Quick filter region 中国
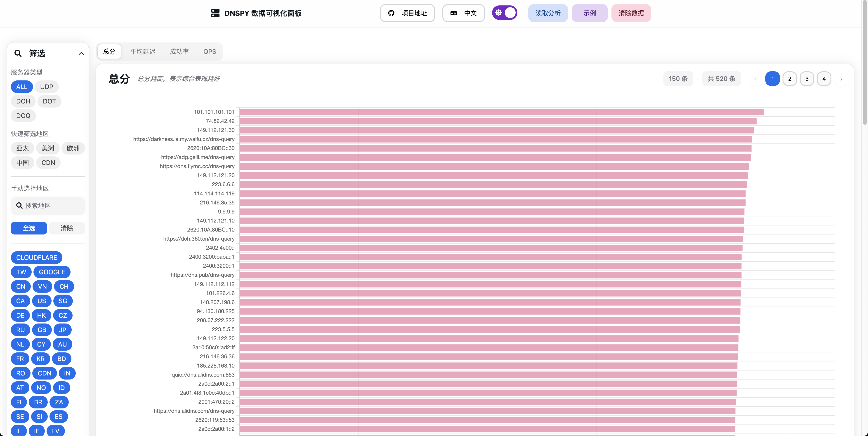This screenshot has height=436, width=868. point(23,163)
